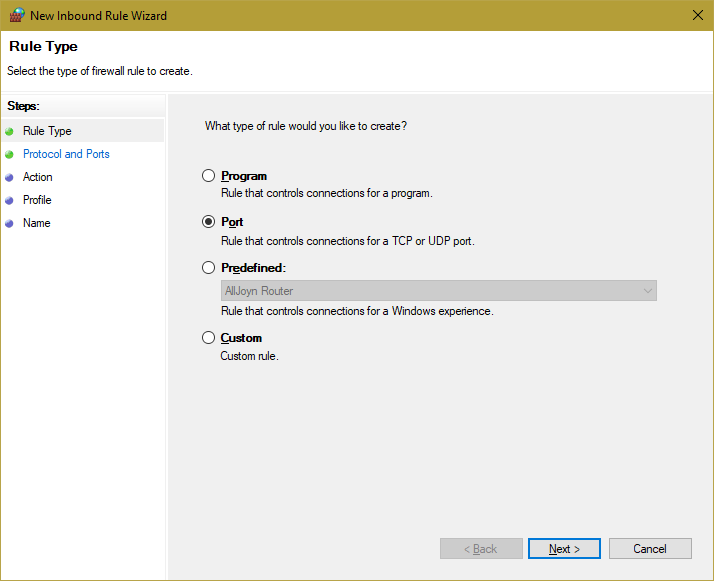Click the 'Steps:' heading
The width and height of the screenshot is (714, 581).
coord(23,106)
